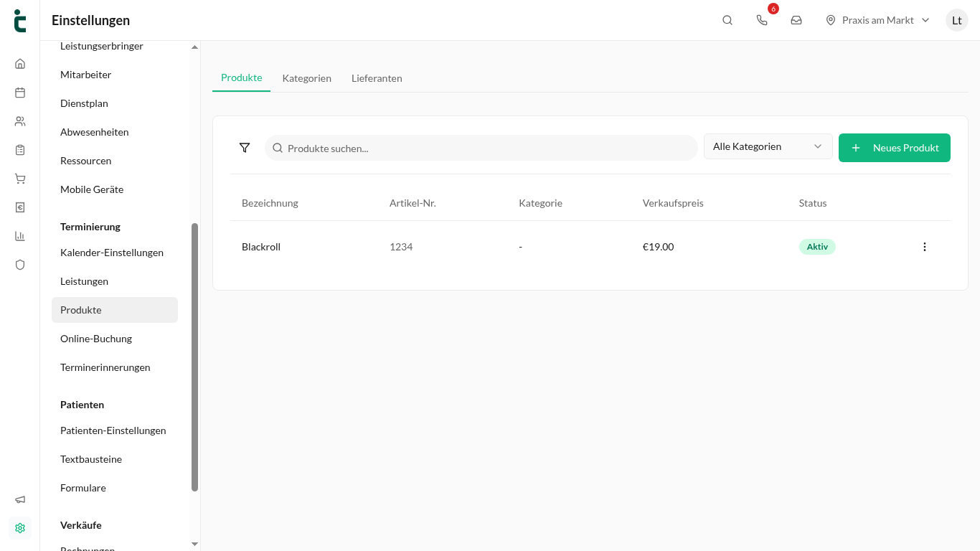
Task: Select Produkte in the settings sidebar
Action: [115, 310]
